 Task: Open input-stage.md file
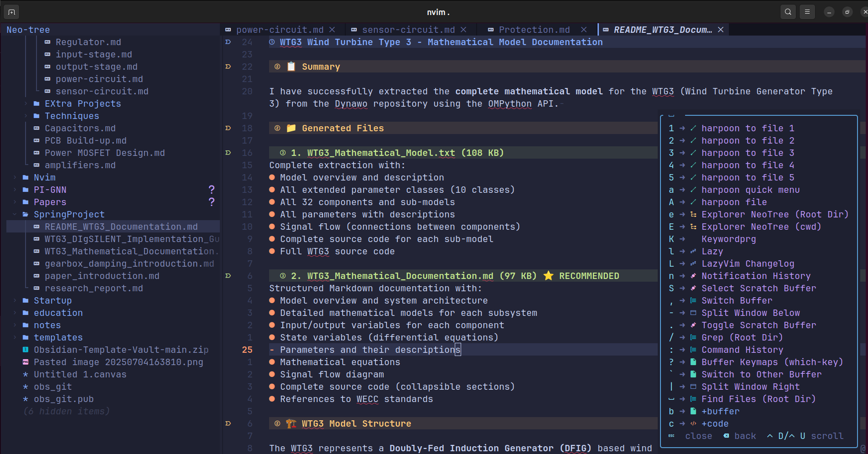[94, 54]
